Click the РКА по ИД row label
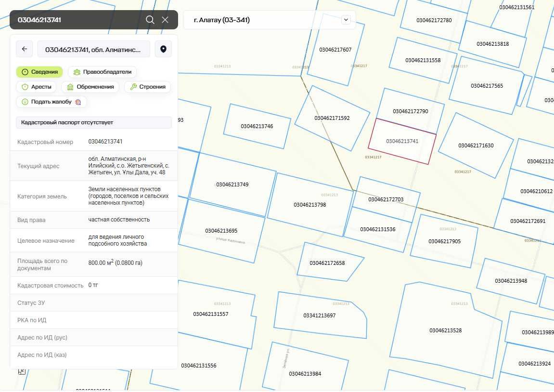 [x=32, y=320]
